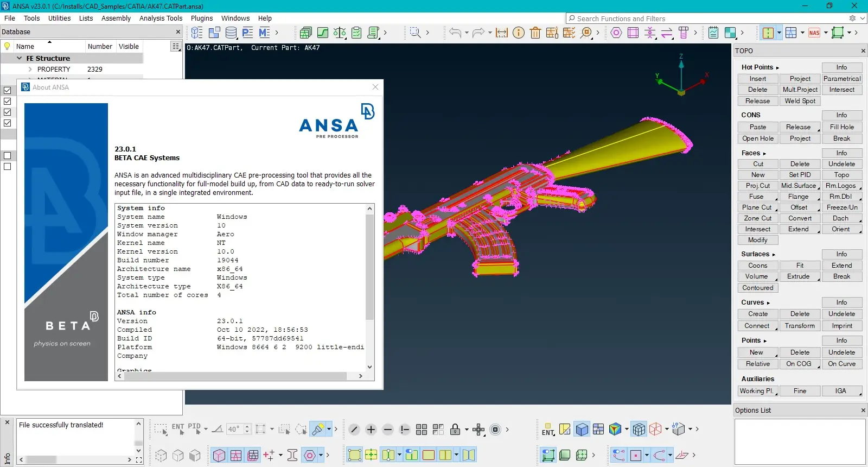The height and width of the screenshot is (467, 868).
Task: Click the Mid.Surface button under Faces
Action: pyautogui.click(x=800, y=186)
